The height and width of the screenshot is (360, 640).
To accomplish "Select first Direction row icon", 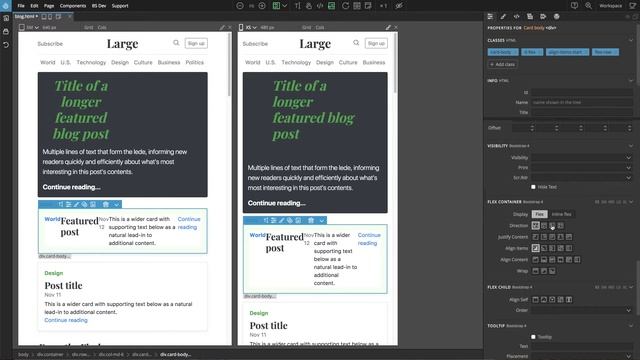I will click(536, 225).
